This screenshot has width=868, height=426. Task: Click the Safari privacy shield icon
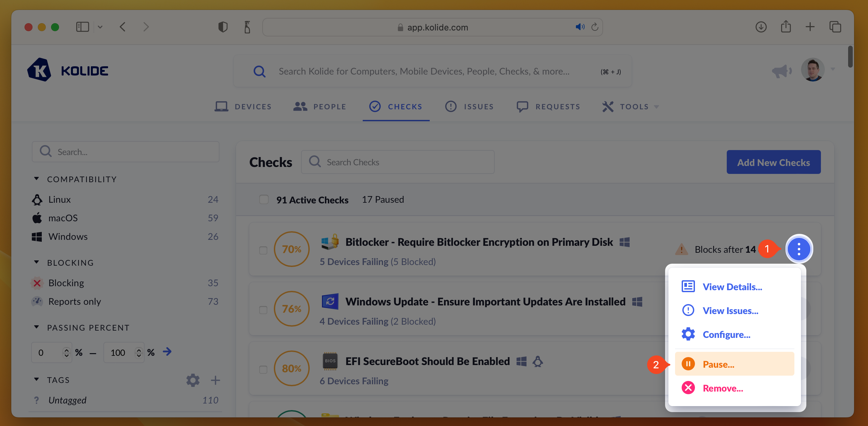pyautogui.click(x=223, y=27)
